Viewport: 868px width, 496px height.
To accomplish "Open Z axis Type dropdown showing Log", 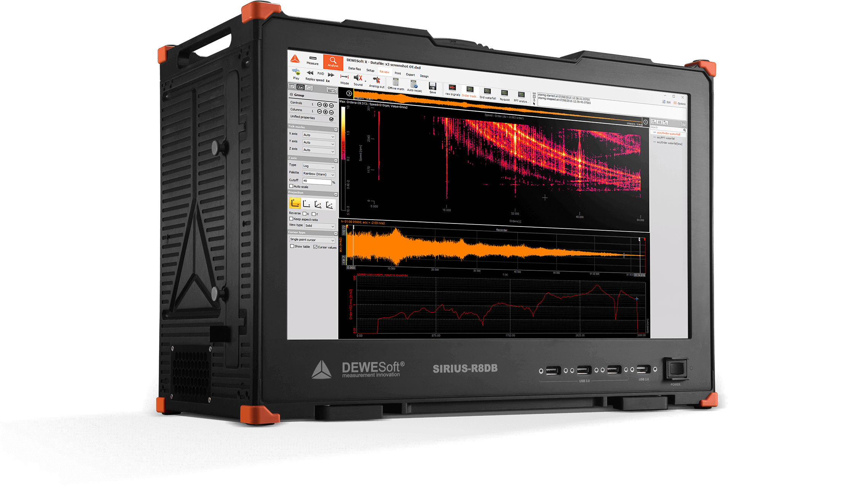I will pyautogui.click(x=319, y=166).
